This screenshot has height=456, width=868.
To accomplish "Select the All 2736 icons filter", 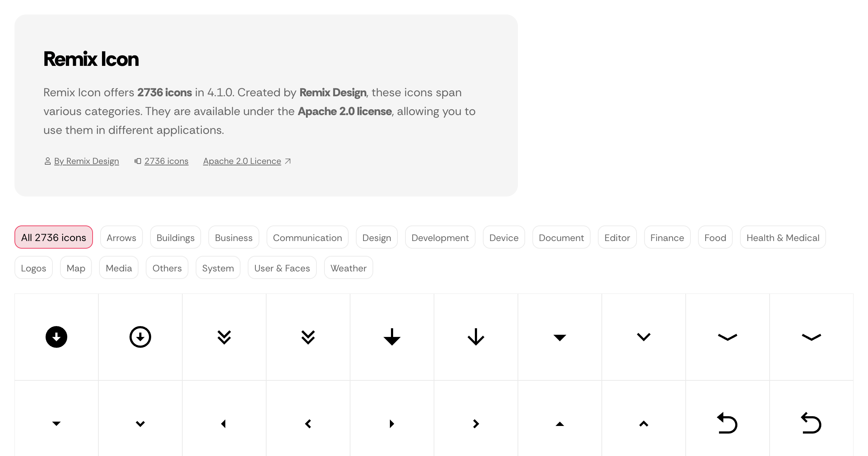I will tap(54, 237).
